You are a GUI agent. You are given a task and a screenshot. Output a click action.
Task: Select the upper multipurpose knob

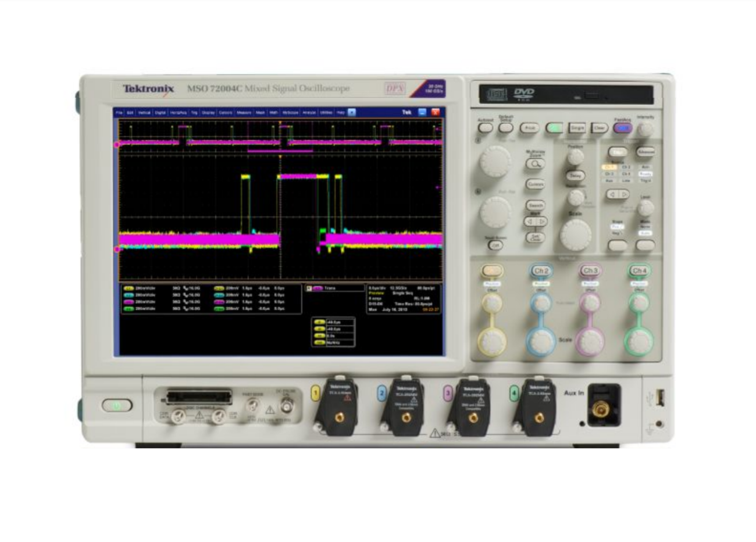coord(495,161)
